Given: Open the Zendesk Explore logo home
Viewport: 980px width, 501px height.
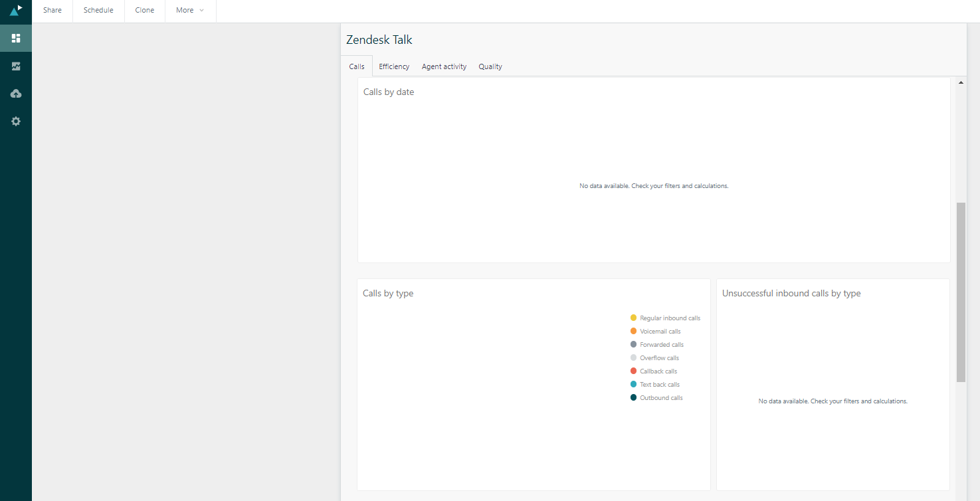Looking at the screenshot, I should coord(16,10).
